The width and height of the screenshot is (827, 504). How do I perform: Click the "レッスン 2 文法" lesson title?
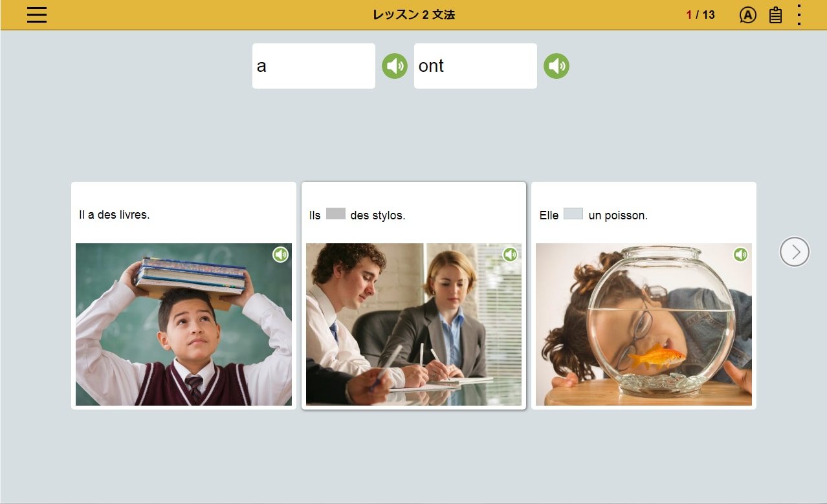point(414,15)
